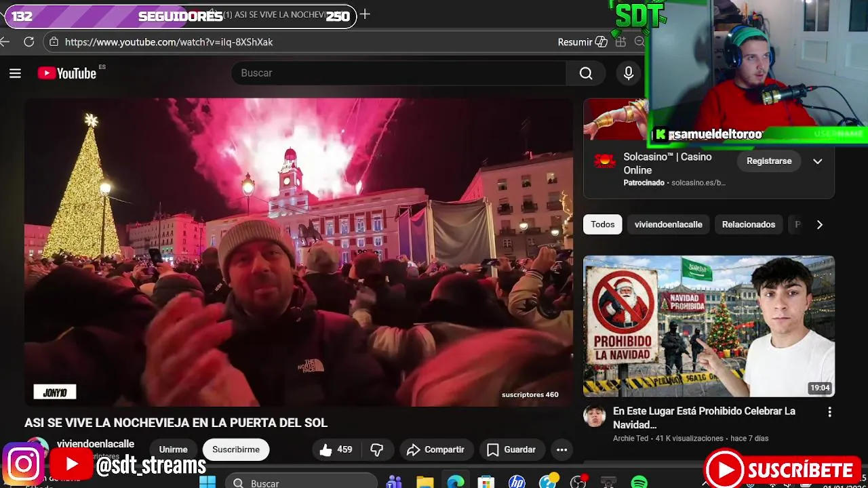Open the Prohibido la Navidad video thumbnail
Screen dimensions: 868x488
click(709, 326)
